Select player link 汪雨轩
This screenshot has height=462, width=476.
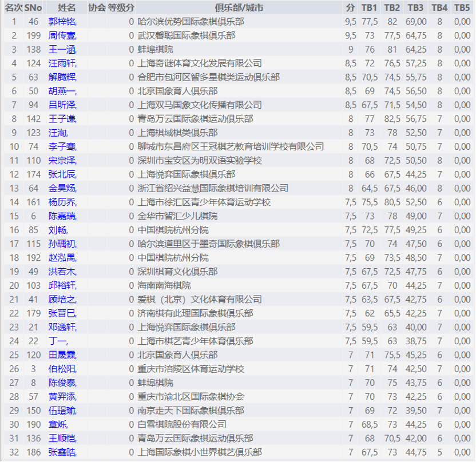[62, 63]
